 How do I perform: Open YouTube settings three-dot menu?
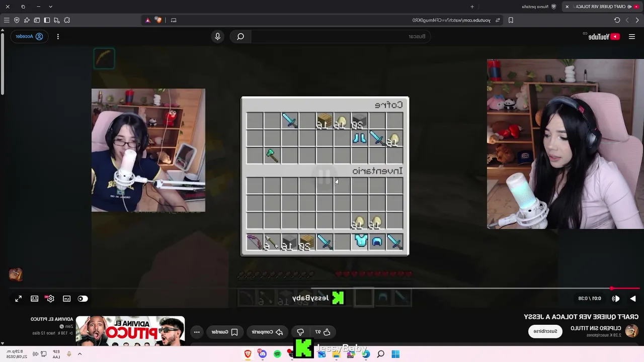point(58,36)
